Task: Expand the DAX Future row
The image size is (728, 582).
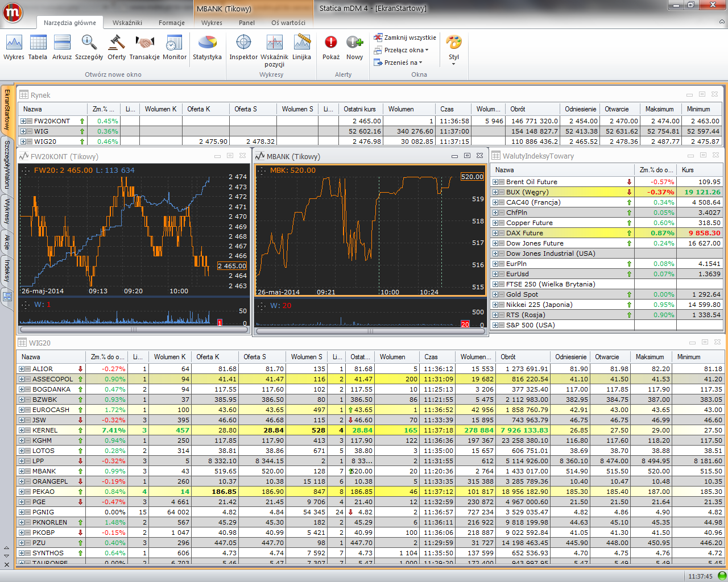Action: tap(495, 233)
